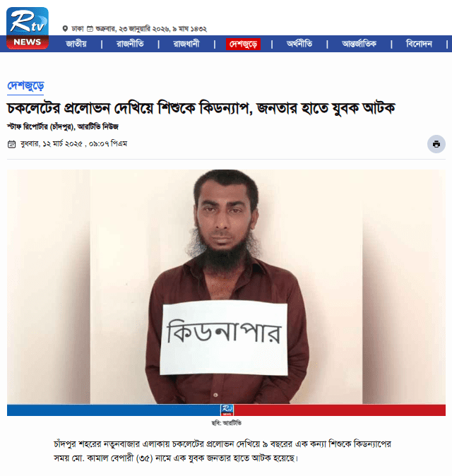Click the calendar icon in header date
The width and height of the screenshot is (452, 476).
(90, 29)
